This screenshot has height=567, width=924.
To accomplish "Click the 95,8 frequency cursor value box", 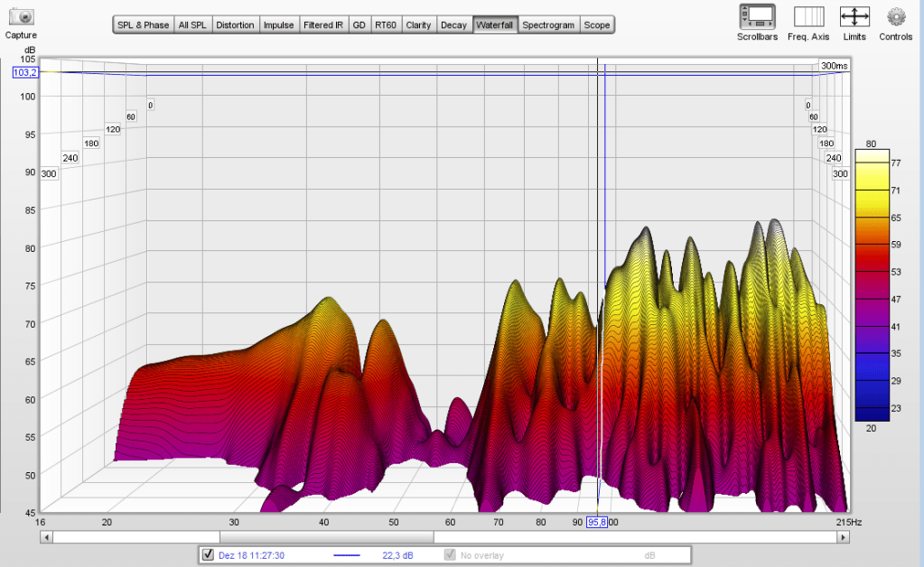I will pyautogui.click(x=597, y=522).
